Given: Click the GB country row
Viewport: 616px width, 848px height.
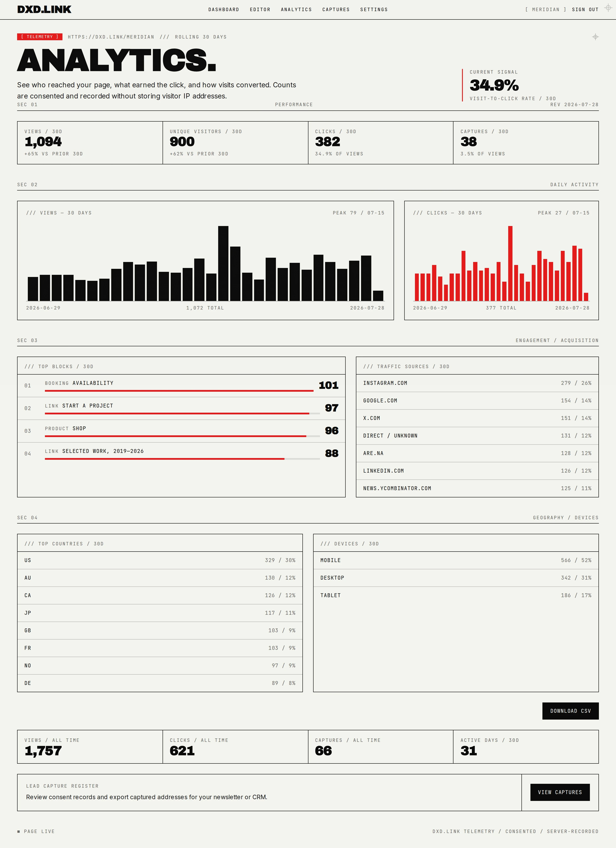Looking at the screenshot, I should click(x=160, y=631).
